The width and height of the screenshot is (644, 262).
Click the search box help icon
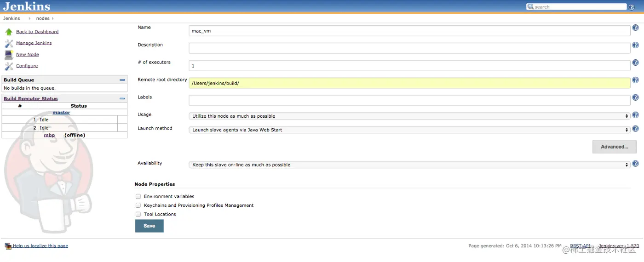(x=632, y=7)
